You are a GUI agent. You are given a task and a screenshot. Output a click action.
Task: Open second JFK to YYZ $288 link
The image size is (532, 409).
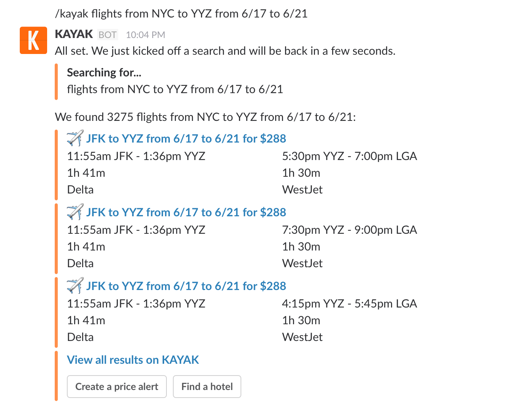coord(186,212)
